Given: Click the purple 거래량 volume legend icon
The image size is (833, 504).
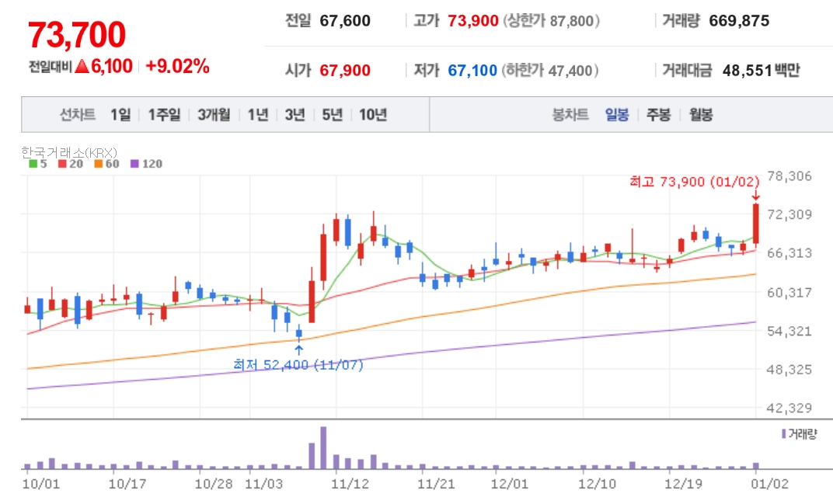Looking at the screenshot, I should click(783, 434).
